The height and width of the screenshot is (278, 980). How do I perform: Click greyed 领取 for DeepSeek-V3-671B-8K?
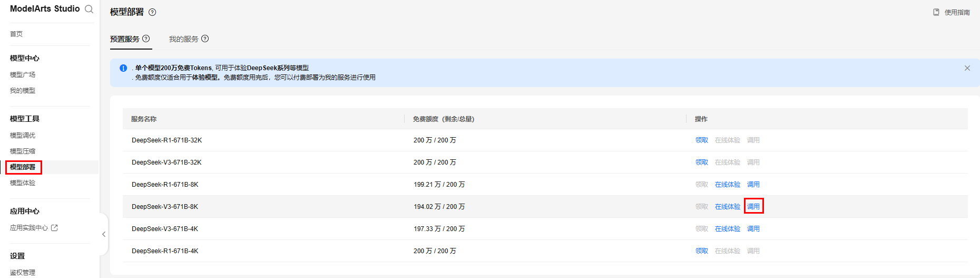pos(702,207)
